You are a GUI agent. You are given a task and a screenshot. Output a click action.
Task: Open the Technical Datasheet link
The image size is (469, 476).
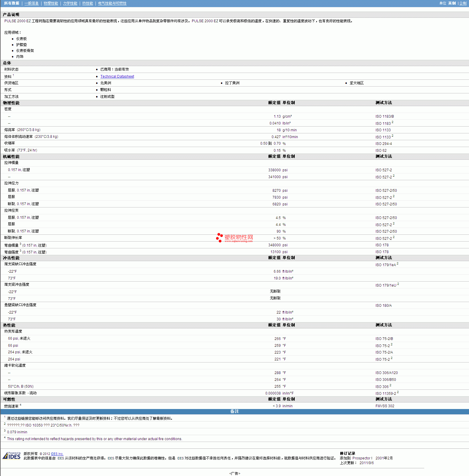click(x=117, y=76)
